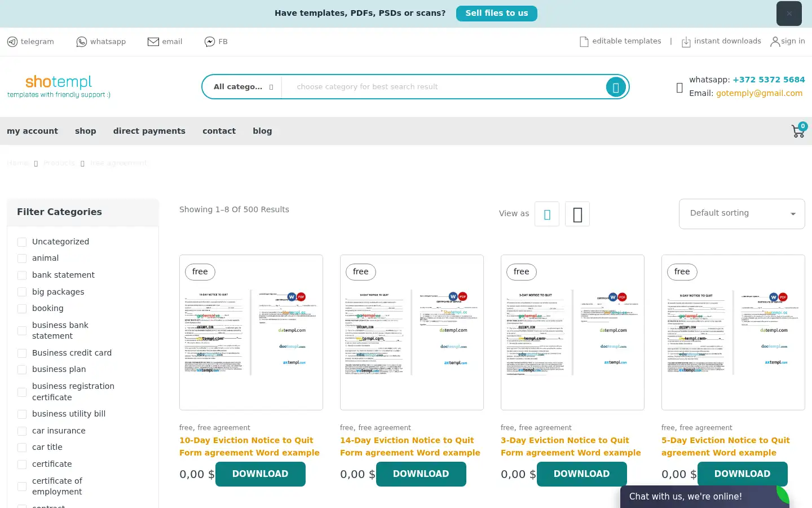Open the 14-Day Eviction Notice thumbnail
This screenshot has width=812, height=508.
(x=412, y=332)
